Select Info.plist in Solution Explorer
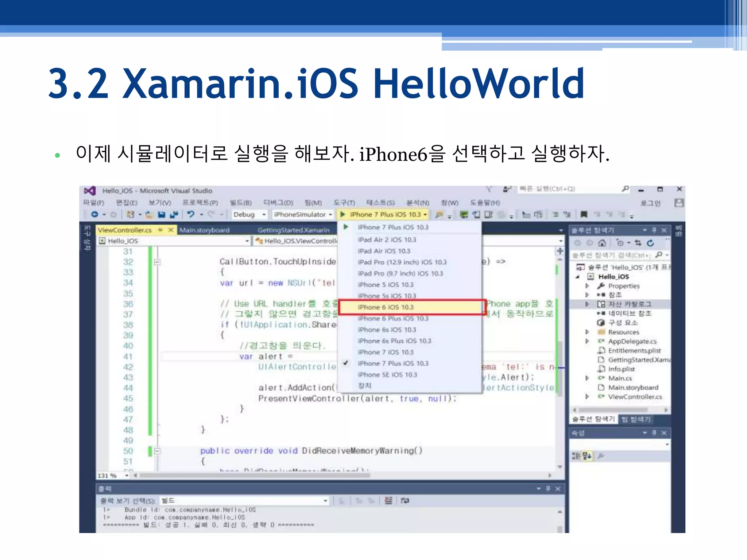 tap(622, 369)
